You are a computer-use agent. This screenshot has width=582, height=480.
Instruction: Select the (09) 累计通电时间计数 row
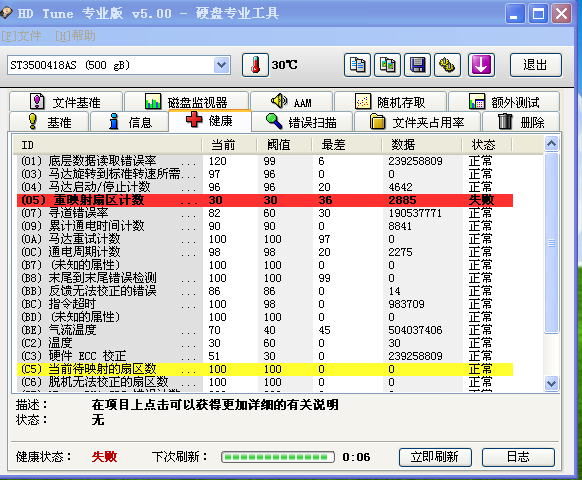click(265, 226)
